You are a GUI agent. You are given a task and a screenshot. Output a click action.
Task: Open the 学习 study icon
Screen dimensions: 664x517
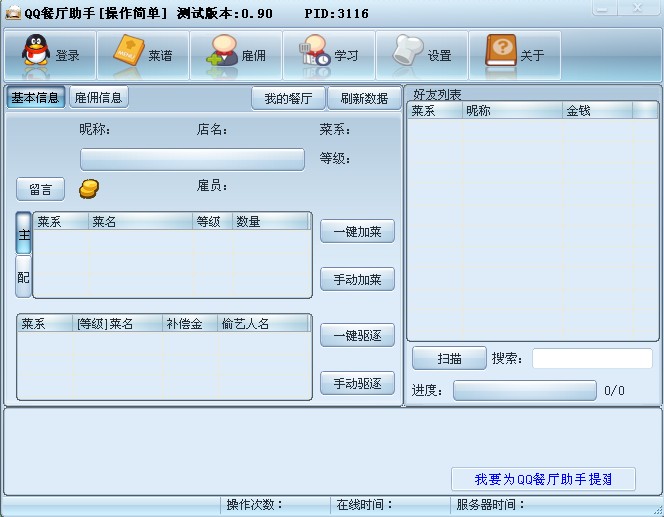click(x=314, y=55)
